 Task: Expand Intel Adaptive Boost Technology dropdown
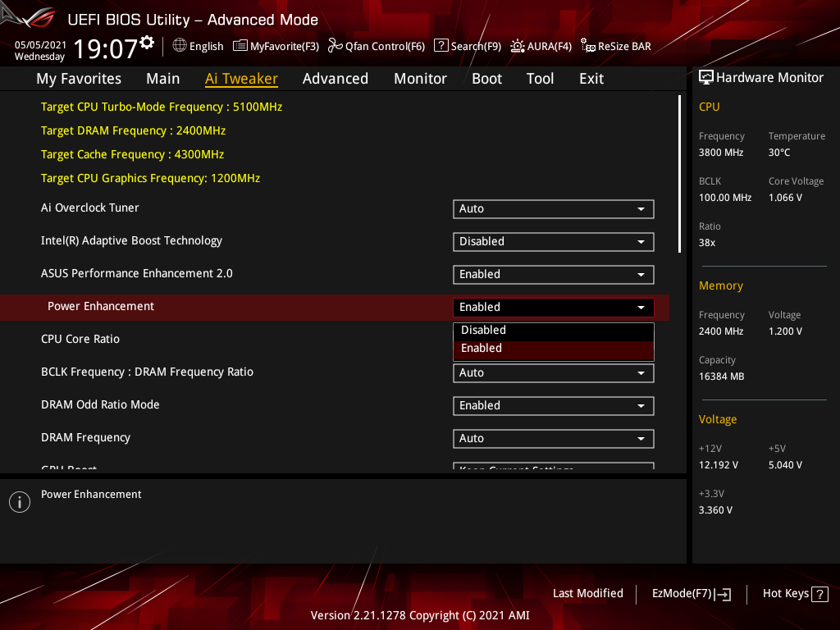554,242
